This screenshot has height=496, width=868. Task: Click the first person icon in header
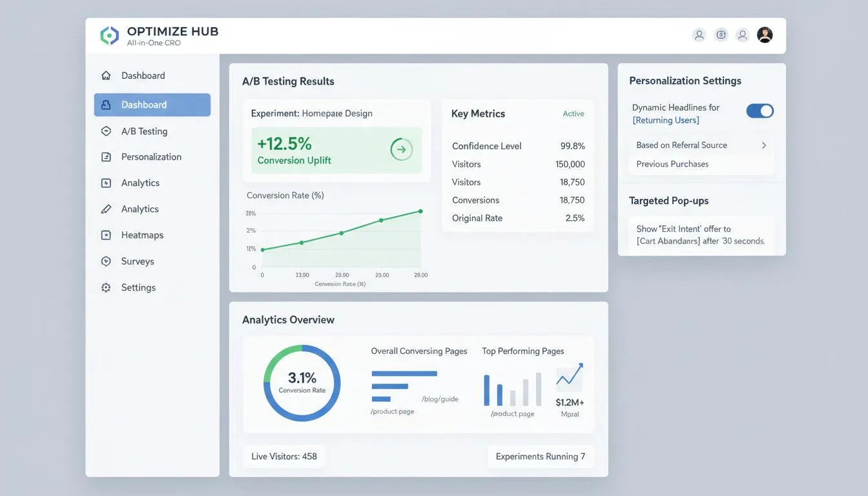coord(699,35)
